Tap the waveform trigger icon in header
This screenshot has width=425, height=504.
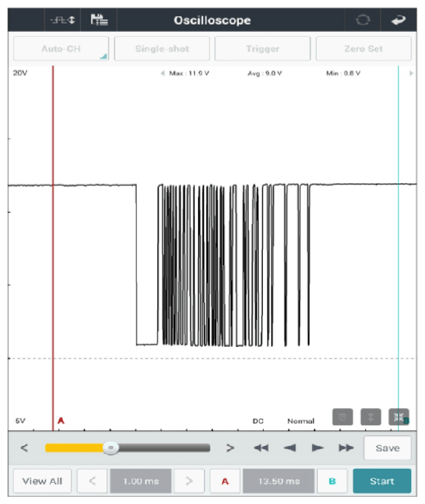coord(62,20)
